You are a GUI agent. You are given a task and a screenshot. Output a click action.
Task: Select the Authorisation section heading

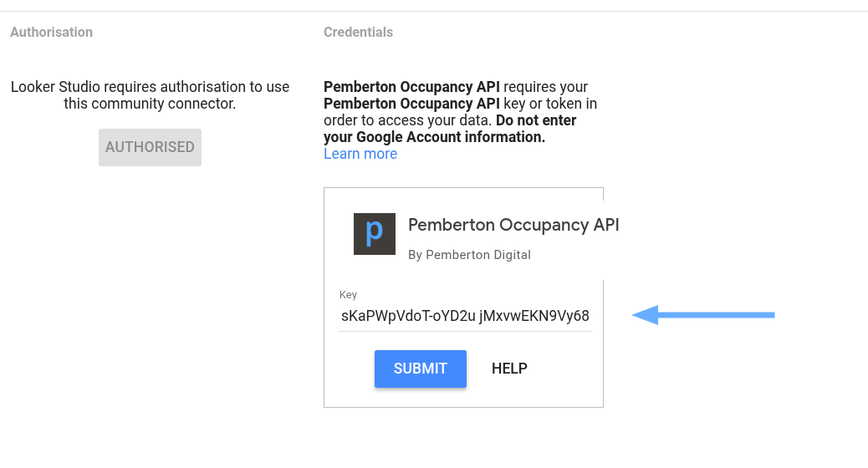pyautogui.click(x=52, y=32)
